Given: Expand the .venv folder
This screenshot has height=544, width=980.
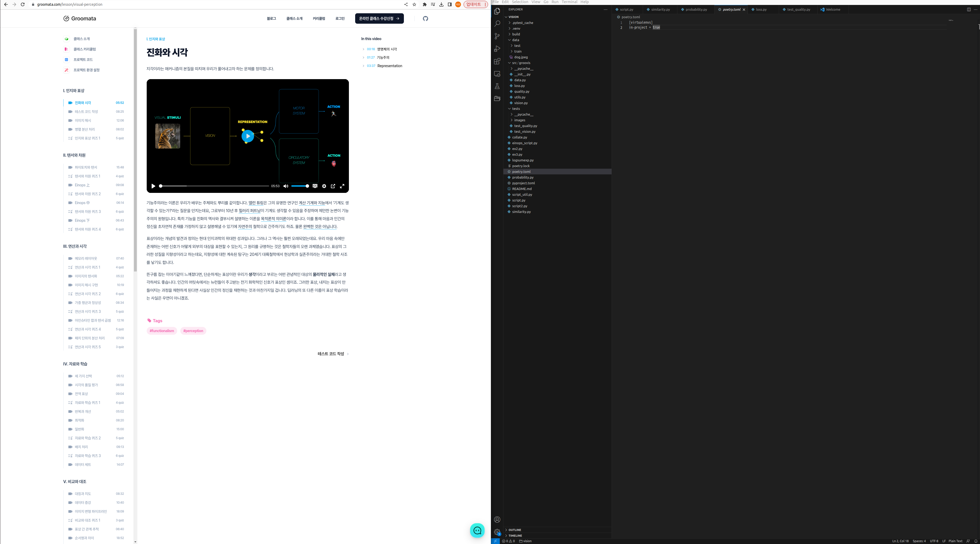Looking at the screenshot, I should [x=516, y=29].
